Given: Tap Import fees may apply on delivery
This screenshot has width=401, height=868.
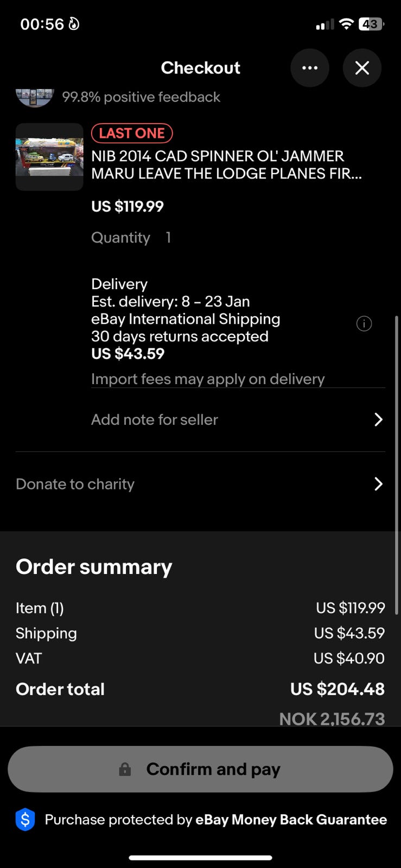Looking at the screenshot, I should (208, 379).
